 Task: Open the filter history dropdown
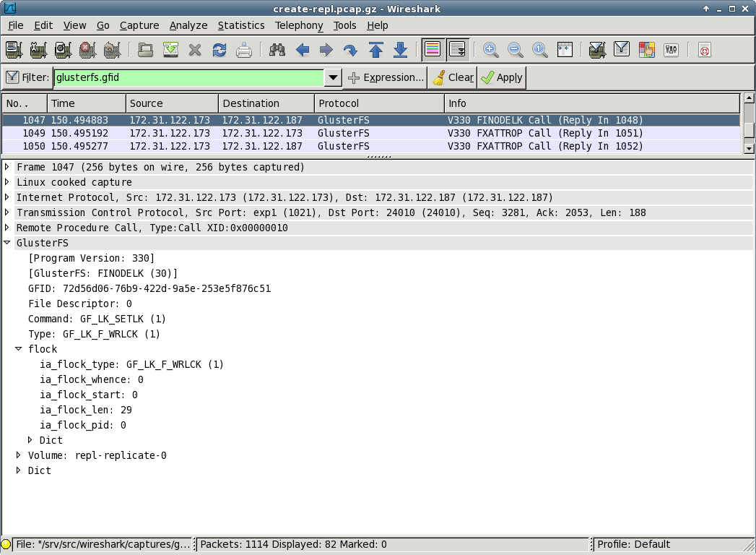pos(333,77)
